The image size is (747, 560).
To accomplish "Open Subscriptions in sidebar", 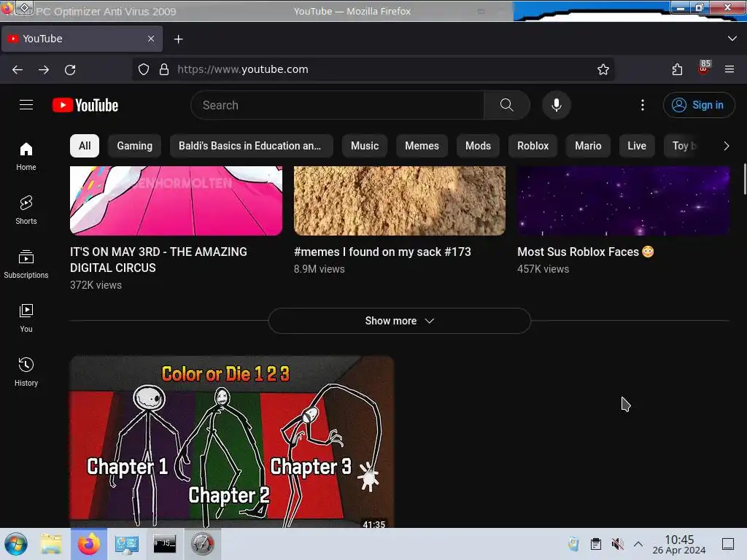I will 26,264.
